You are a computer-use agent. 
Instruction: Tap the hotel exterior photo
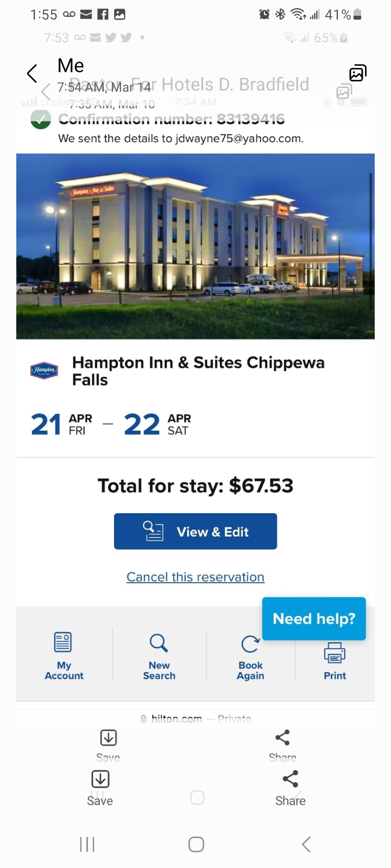coord(195,246)
